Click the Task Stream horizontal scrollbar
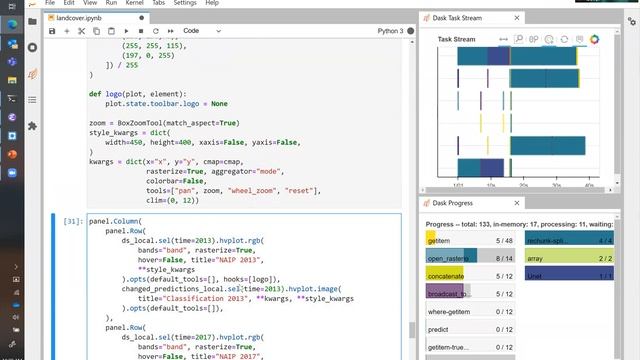Viewport: 640px width, 360px height. coord(517,190)
